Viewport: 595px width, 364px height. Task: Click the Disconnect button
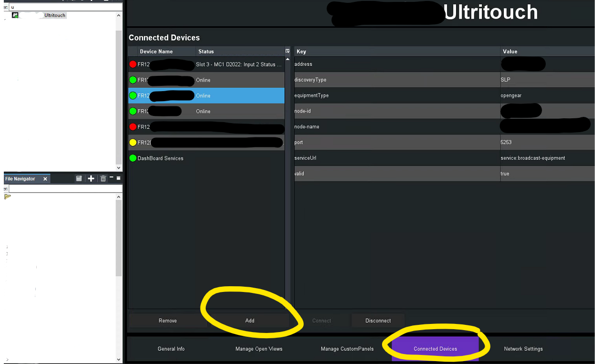pos(378,321)
